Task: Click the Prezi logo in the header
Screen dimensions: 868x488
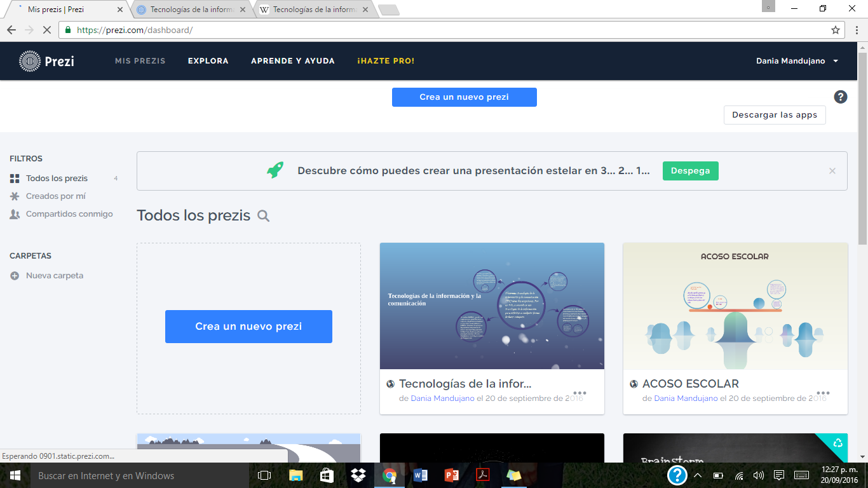Action: [46, 61]
